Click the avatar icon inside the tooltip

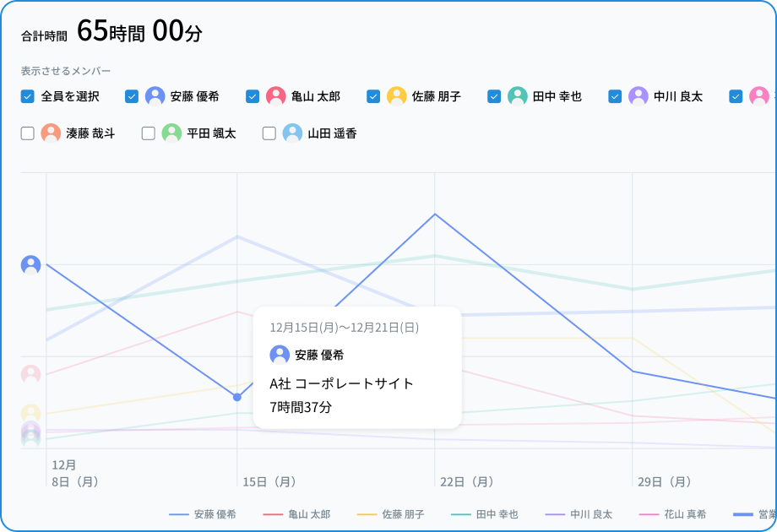point(279,355)
